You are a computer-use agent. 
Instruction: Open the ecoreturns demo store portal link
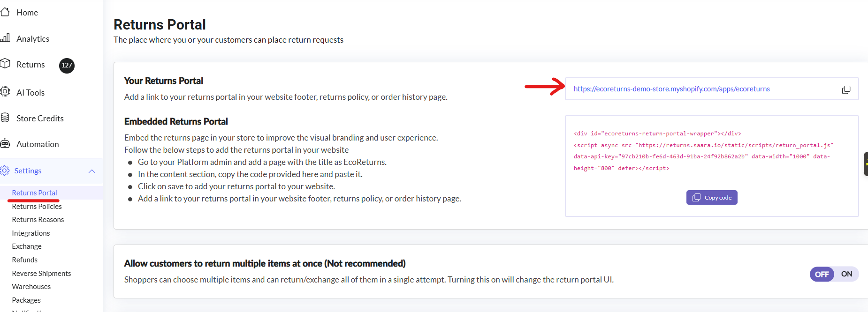[671, 89]
